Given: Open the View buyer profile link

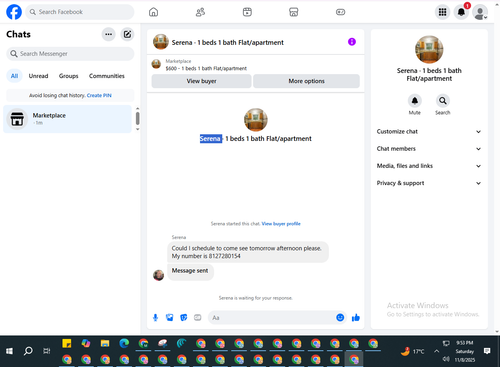Looking at the screenshot, I should (x=281, y=224).
